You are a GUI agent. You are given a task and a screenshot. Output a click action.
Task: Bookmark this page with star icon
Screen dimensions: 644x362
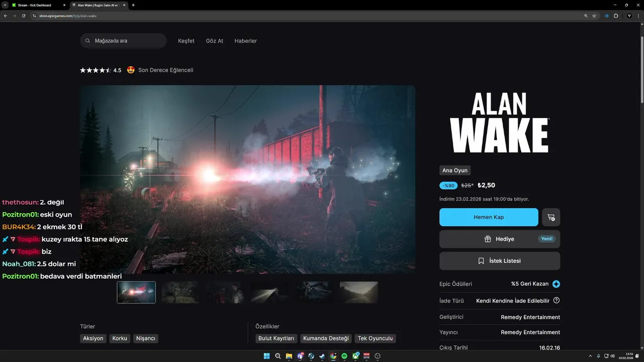point(594,16)
